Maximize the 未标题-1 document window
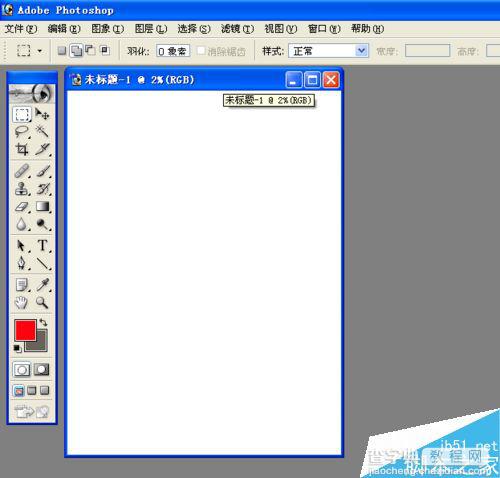Screen dimensions: 500x478 [x=312, y=80]
